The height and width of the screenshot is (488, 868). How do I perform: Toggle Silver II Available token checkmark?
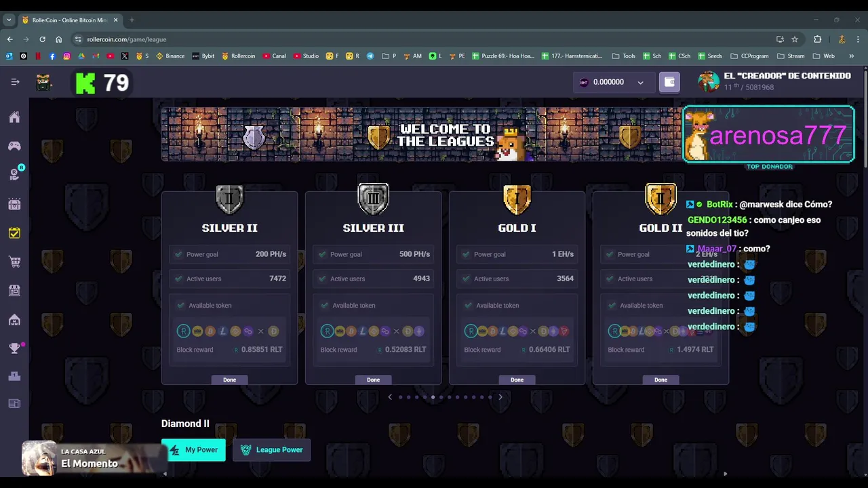(180, 305)
